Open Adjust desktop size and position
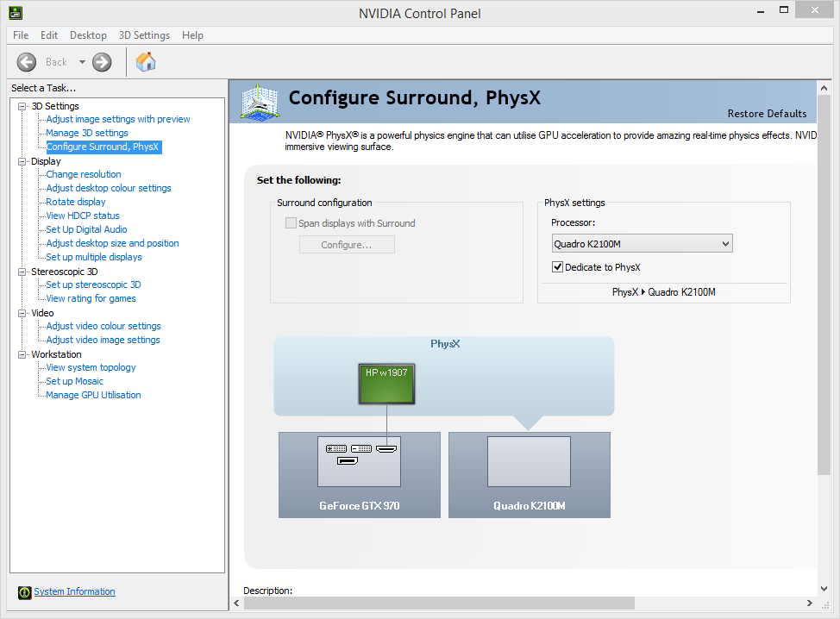The height and width of the screenshot is (619, 840). click(x=112, y=243)
